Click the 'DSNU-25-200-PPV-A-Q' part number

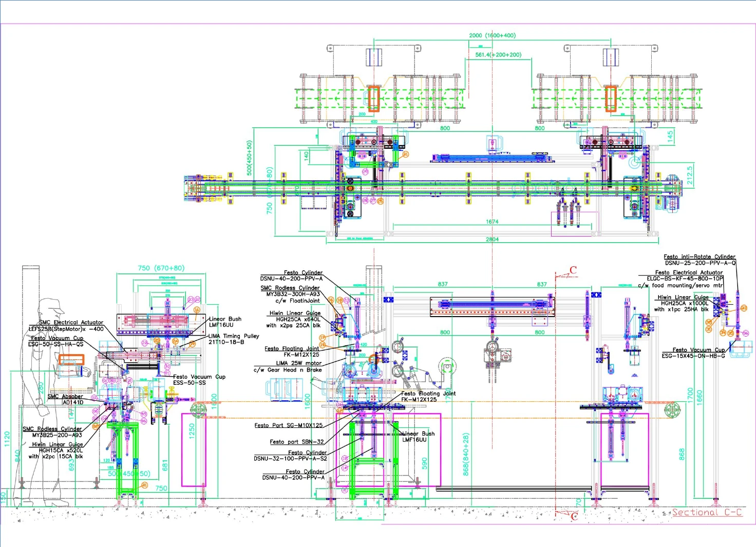tap(701, 263)
